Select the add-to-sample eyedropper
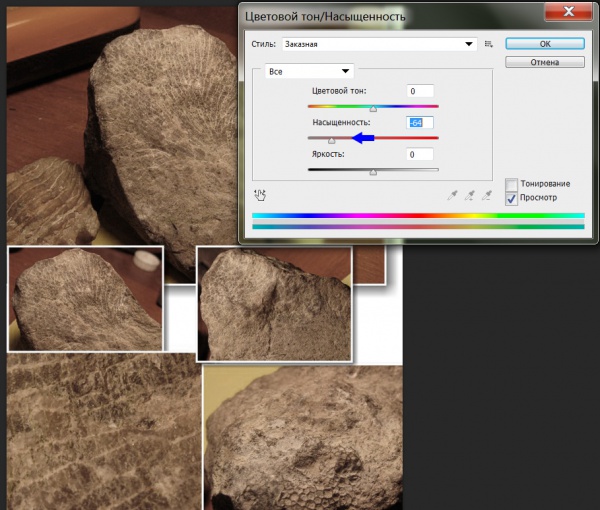The image size is (600, 510). pyautogui.click(x=469, y=195)
